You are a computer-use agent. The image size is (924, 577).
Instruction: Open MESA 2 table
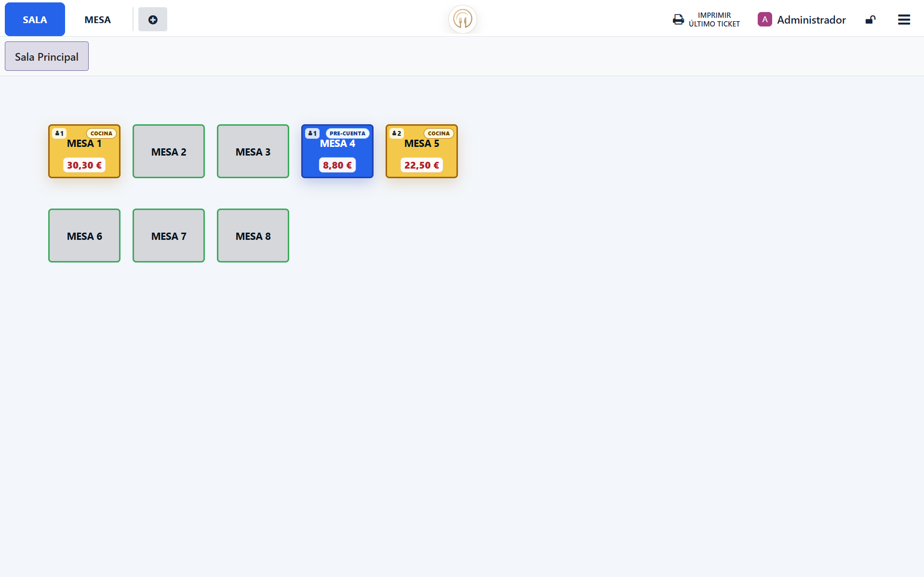click(x=169, y=151)
